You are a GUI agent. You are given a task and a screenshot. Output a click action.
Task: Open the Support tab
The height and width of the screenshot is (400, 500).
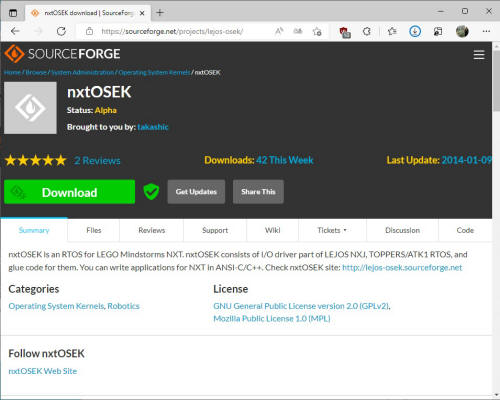coord(215,230)
